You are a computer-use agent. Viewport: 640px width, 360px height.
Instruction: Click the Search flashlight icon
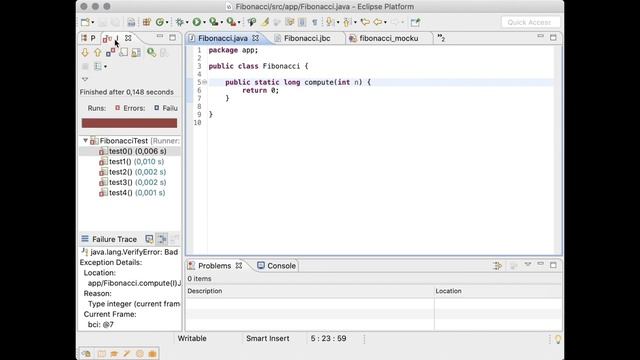(265, 22)
